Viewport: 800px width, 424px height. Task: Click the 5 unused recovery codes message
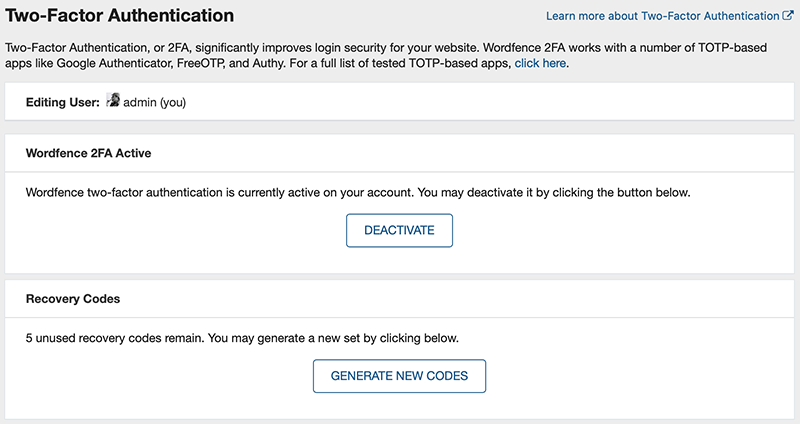tap(115, 338)
